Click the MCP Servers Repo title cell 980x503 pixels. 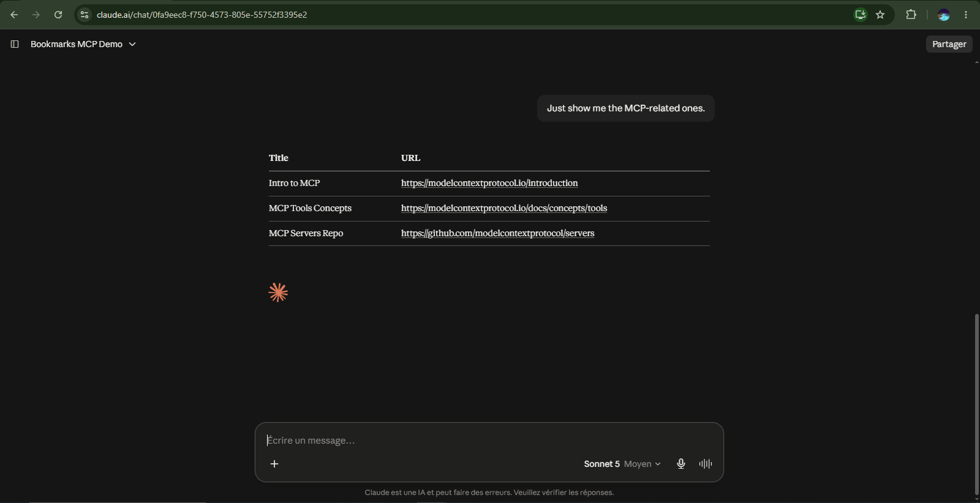[306, 233]
